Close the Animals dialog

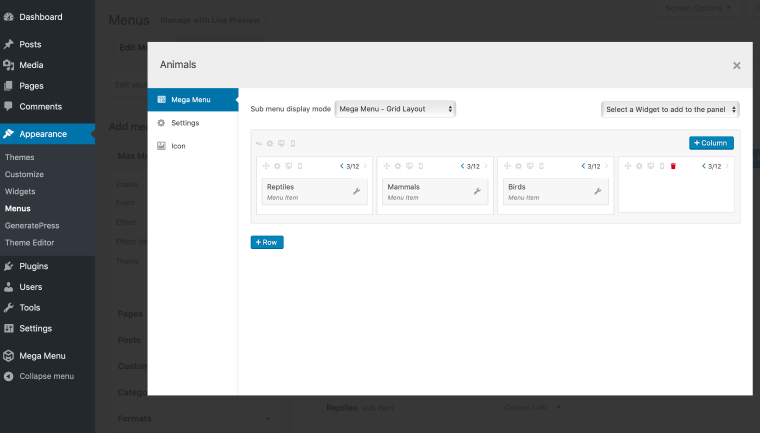tap(736, 65)
